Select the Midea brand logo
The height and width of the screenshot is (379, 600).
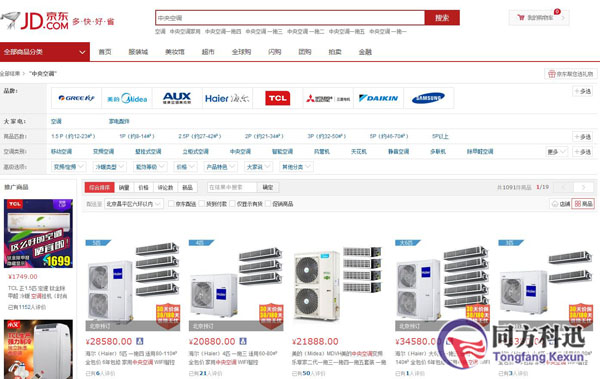pyautogui.click(x=127, y=98)
